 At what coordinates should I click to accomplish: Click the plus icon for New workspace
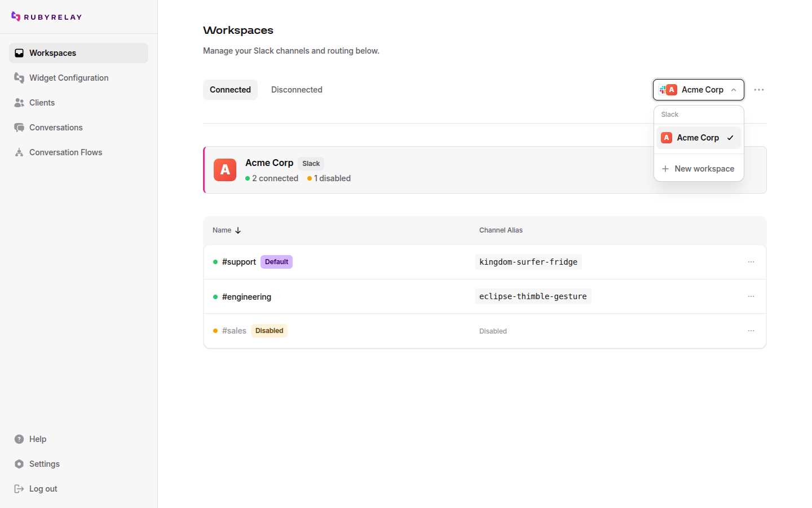coord(665,169)
